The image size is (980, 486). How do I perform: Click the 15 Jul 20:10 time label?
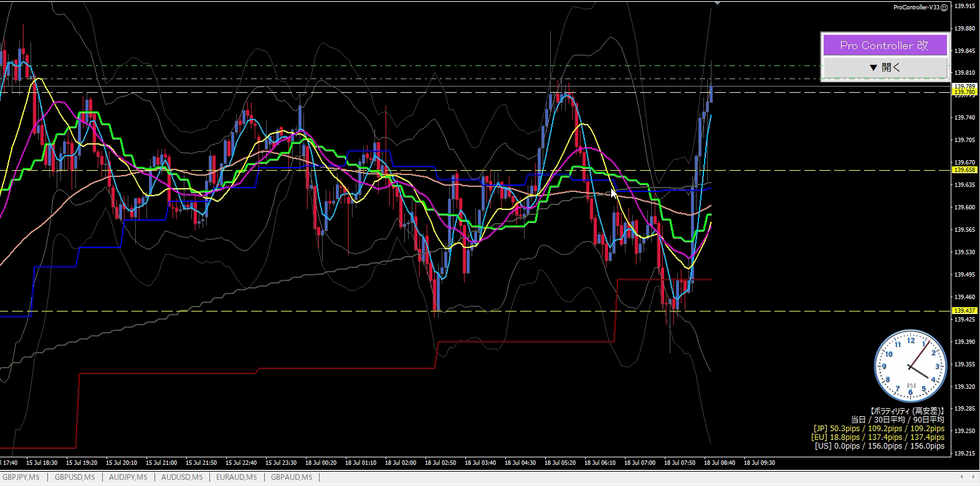121,463
